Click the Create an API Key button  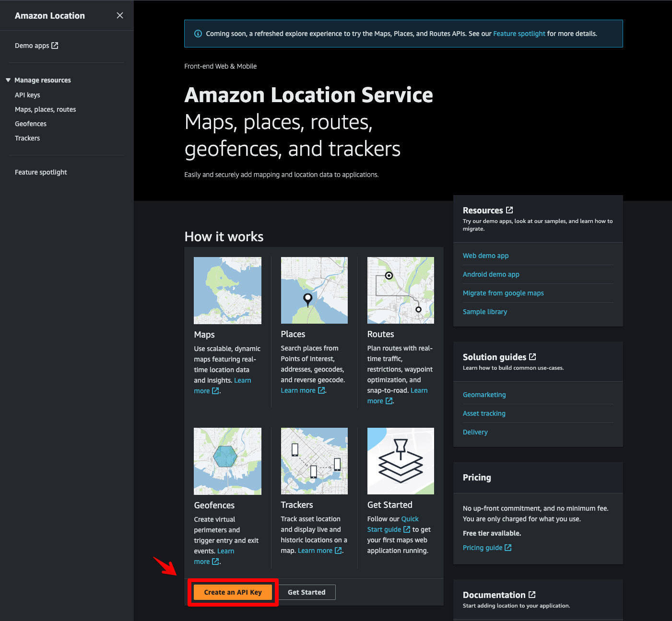pos(233,592)
